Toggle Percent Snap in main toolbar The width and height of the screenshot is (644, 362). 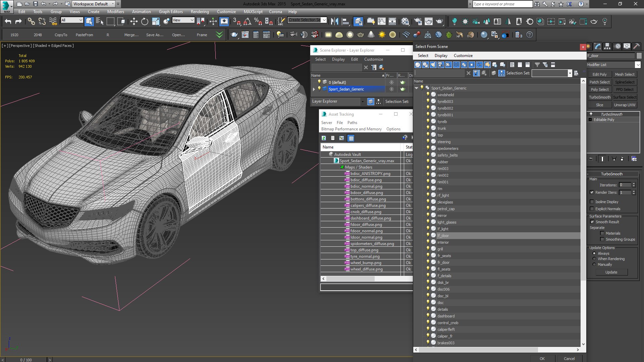(x=258, y=21)
